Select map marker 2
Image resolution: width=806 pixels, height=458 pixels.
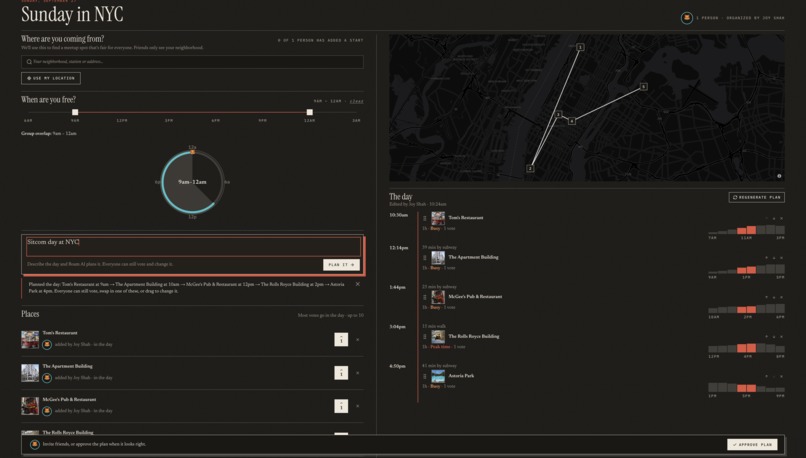530,168
